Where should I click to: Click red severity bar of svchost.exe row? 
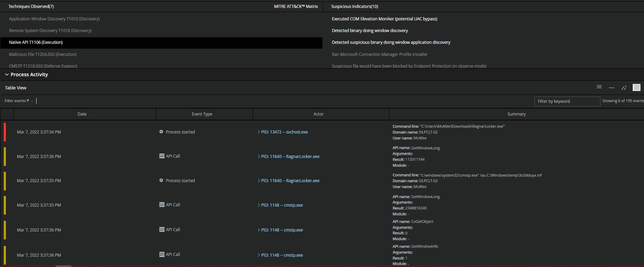coord(5,132)
